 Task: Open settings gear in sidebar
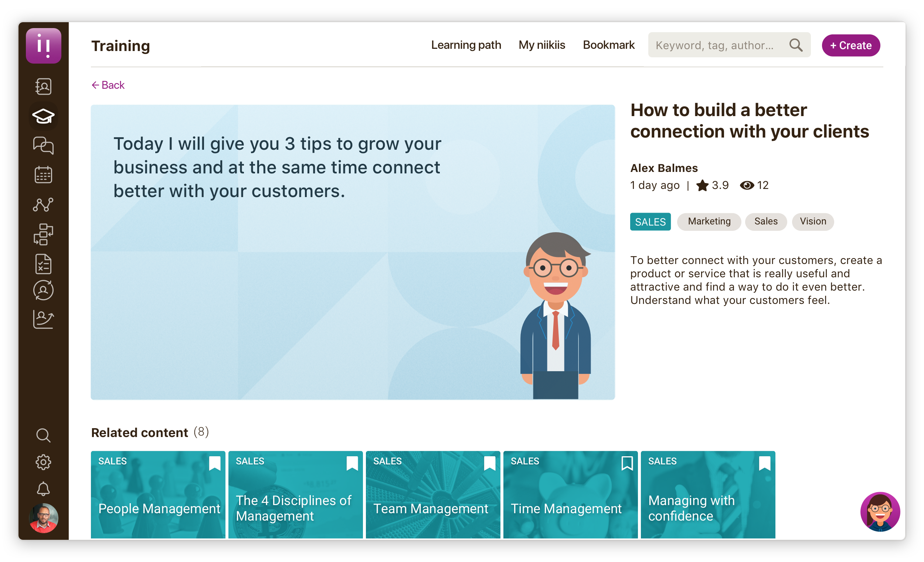pyautogui.click(x=43, y=462)
